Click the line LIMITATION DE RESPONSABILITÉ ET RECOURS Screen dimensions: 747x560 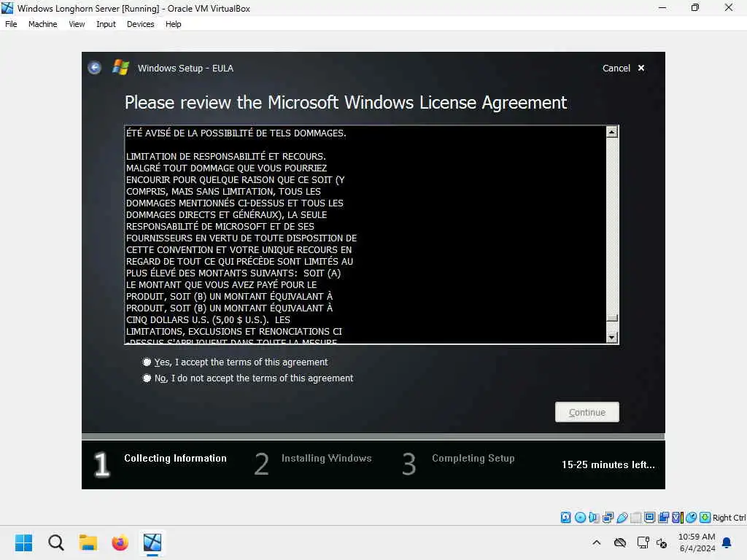[226, 156]
